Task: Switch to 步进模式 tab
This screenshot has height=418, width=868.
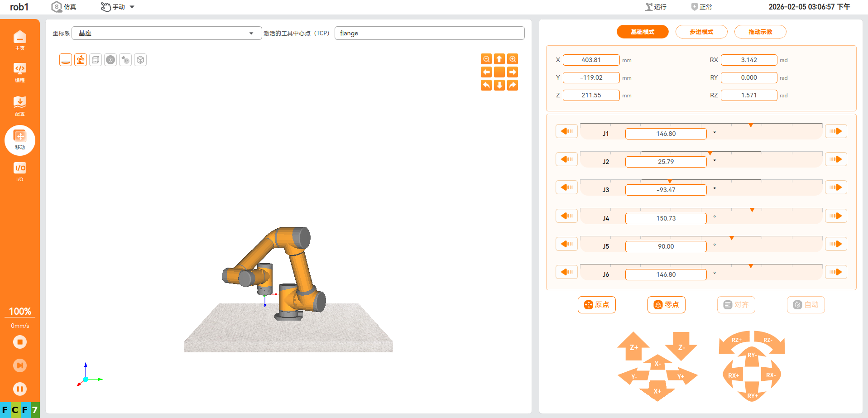Action: pos(701,32)
